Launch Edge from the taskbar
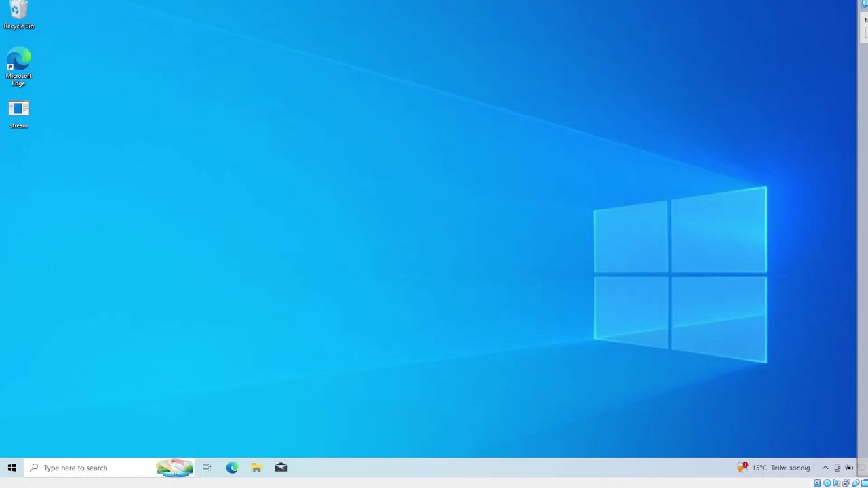 232,468
